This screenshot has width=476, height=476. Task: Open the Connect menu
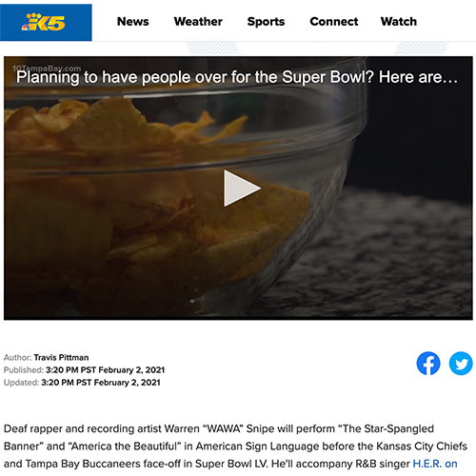click(334, 22)
